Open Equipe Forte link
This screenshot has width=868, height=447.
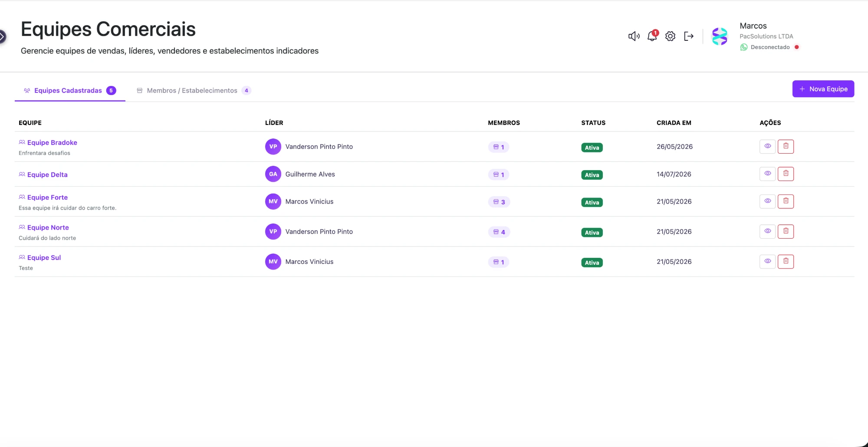[47, 197]
